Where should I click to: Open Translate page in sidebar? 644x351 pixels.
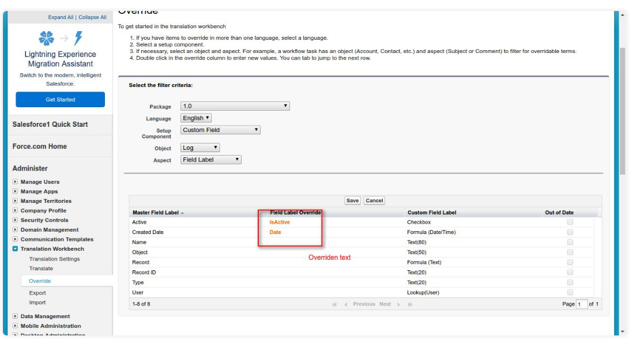tap(41, 269)
